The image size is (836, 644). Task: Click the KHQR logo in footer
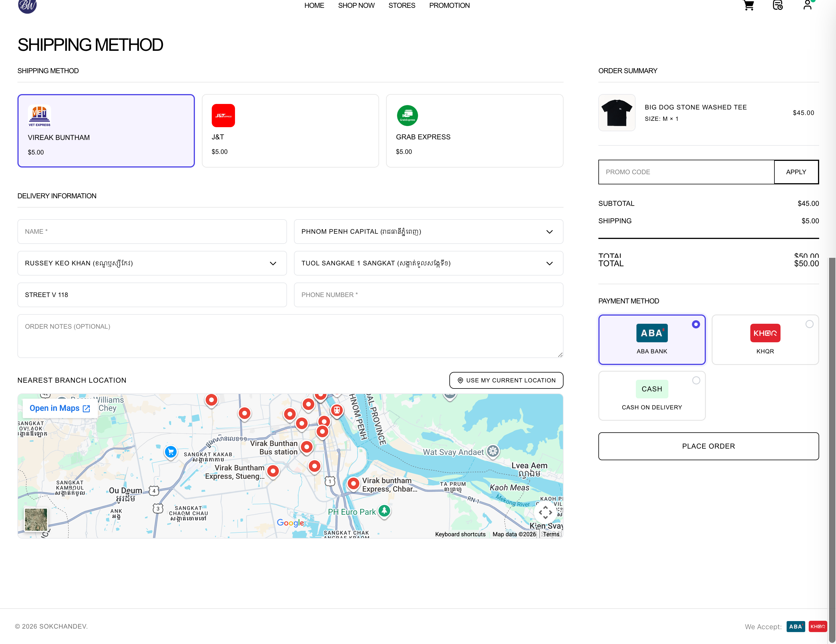(x=818, y=626)
